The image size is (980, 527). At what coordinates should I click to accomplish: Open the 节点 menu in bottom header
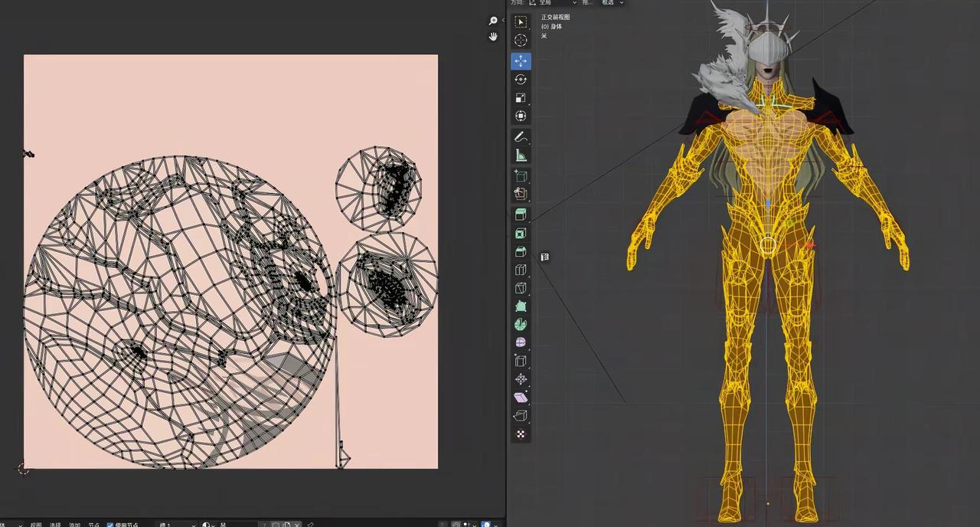point(93,525)
